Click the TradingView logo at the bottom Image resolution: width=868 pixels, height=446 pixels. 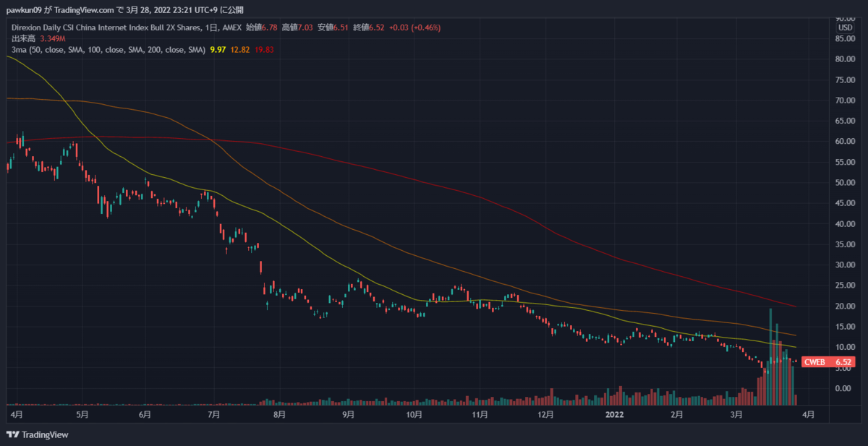[37, 434]
